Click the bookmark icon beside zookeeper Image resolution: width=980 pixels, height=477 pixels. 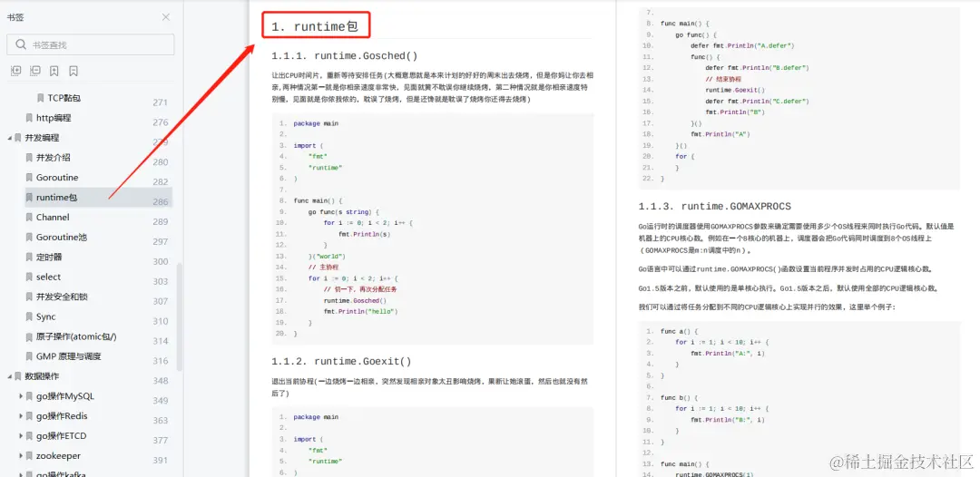pos(29,456)
